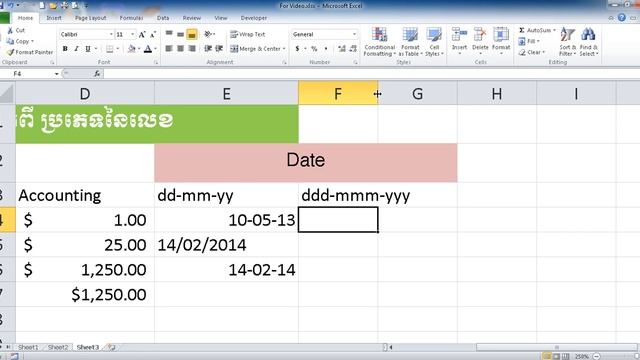Toggle Italic formatting

point(76,49)
